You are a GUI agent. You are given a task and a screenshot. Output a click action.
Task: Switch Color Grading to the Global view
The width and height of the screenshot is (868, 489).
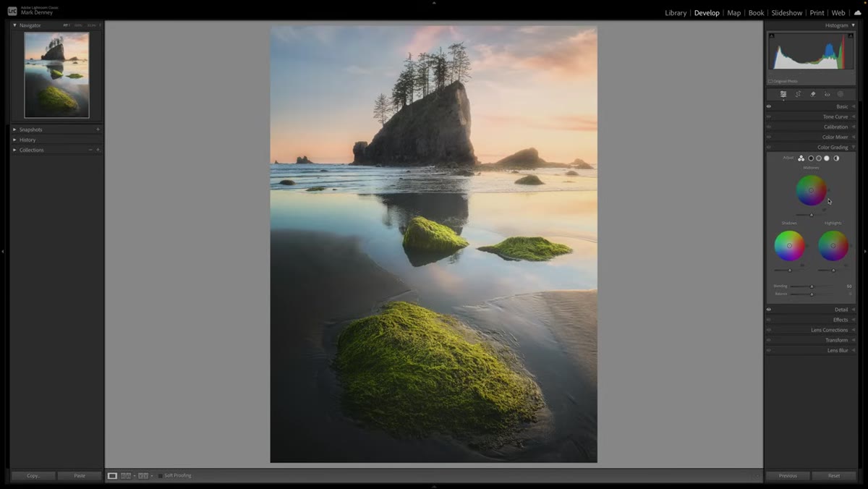click(836, 158)
